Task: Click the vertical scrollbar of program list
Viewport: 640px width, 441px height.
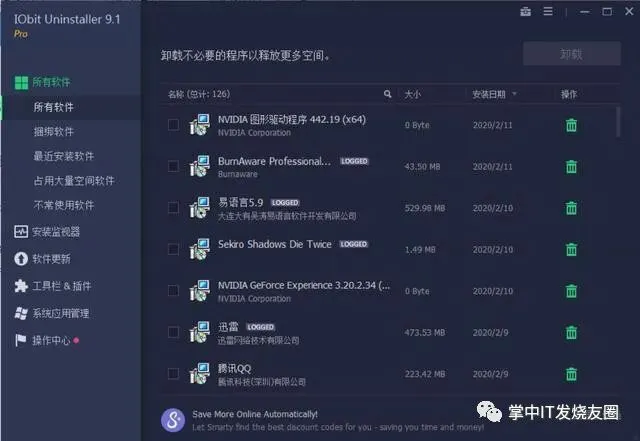Action: [618, 122]
